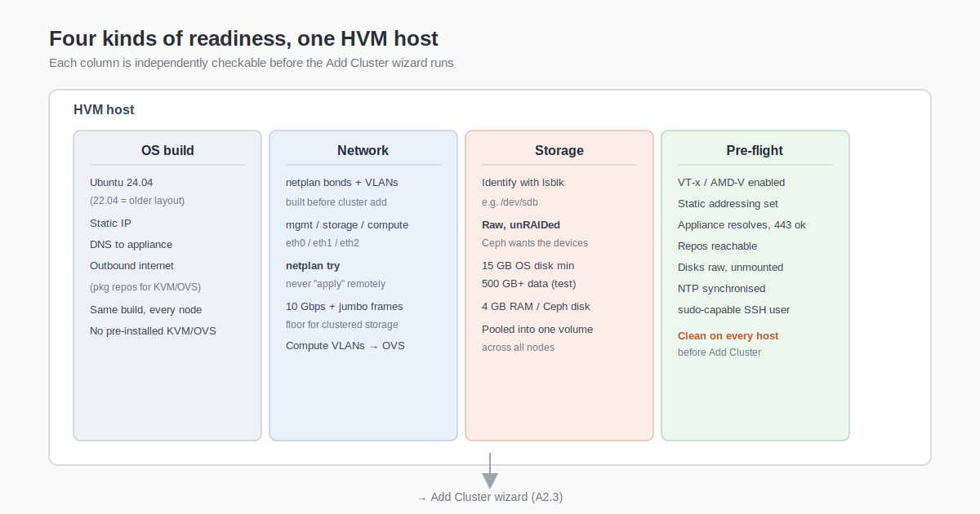Click the never "apply" remotely note
Viewport: 980px width, 514px height.
(x=336, y=284)
